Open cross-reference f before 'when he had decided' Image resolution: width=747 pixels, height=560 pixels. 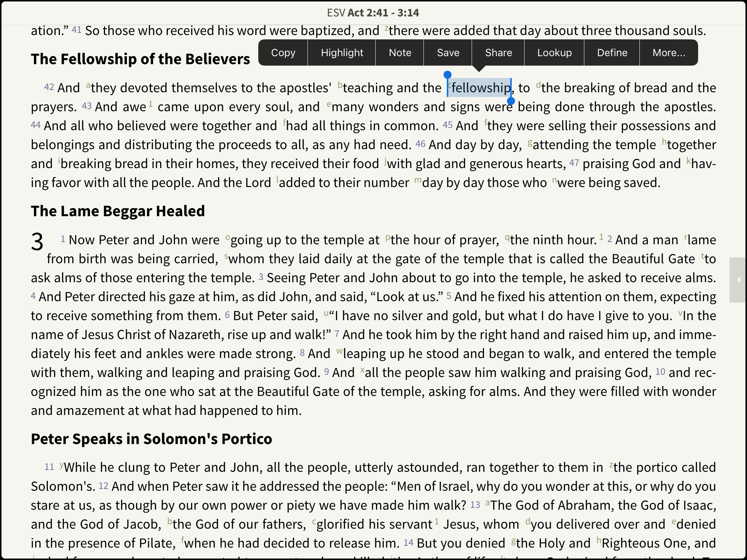pyautogui.click(x=183, y=540)
